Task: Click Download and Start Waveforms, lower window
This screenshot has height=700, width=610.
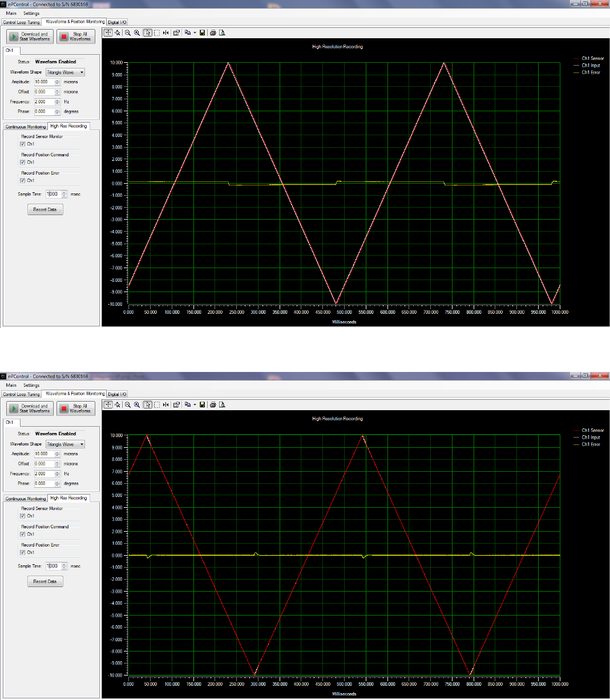Action: [30, 408]
